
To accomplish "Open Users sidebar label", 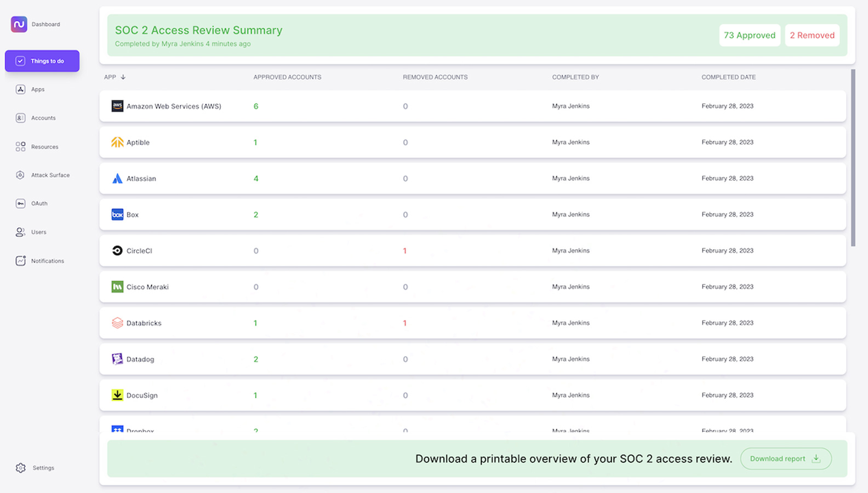I will click(x=39, y=232).
